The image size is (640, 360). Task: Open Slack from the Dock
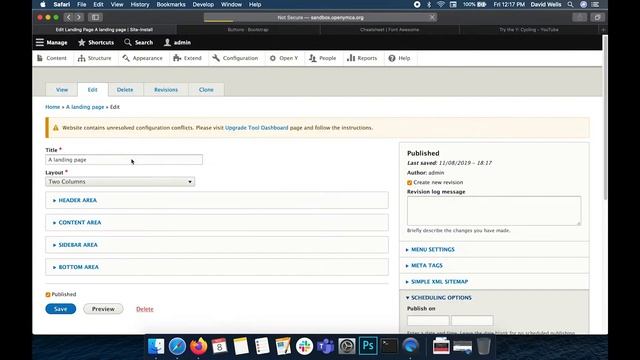(x=304, y=346)
